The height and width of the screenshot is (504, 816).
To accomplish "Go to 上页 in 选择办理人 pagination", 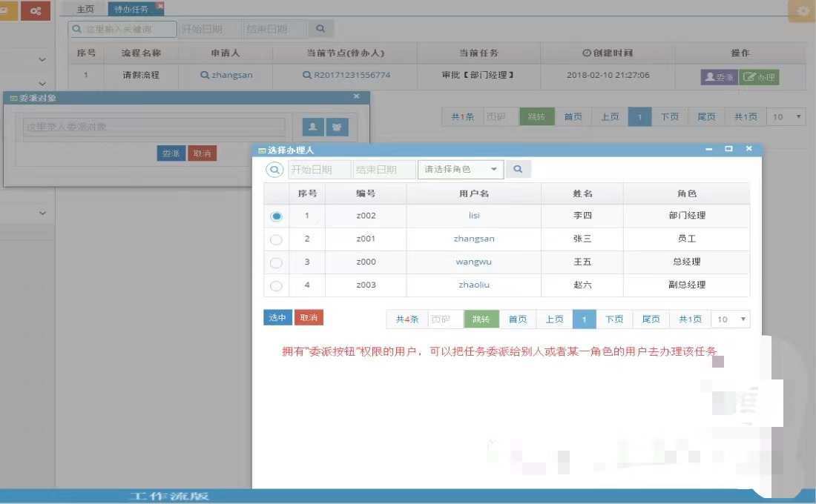I will click(x=554, y=319).
